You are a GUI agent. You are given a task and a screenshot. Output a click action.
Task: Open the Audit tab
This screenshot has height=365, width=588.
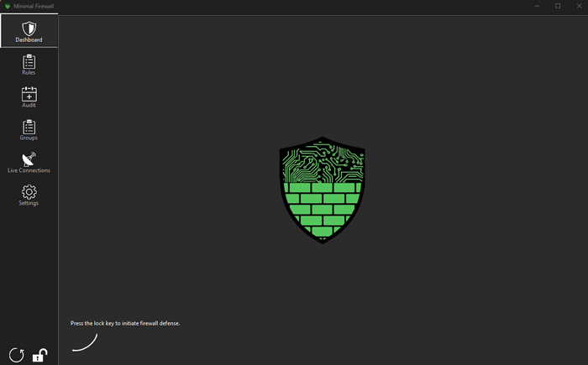29,97
